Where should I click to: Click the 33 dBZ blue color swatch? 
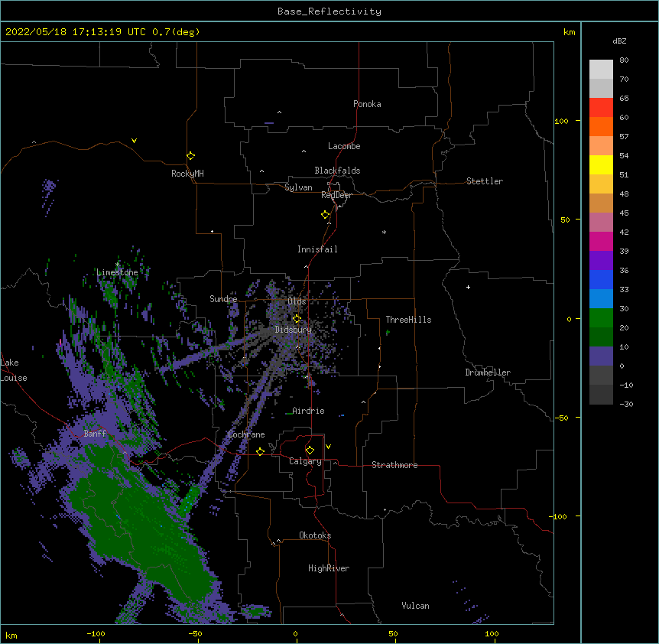click(x=601, y=298)
